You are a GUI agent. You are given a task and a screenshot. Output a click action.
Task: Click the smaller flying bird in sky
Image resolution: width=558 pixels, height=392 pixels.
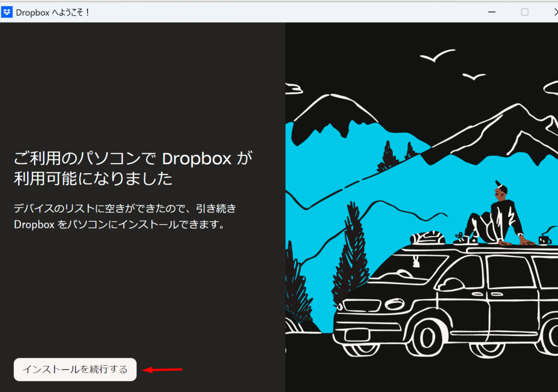(473, 76)
